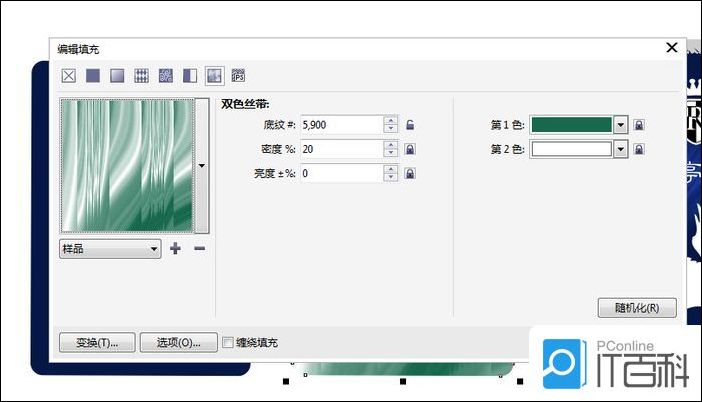Image resolution: width=702 pixels, height=402 pixels.
Task: Select the Bitmap Pattern Fill icon
Action: coord(166,76)
